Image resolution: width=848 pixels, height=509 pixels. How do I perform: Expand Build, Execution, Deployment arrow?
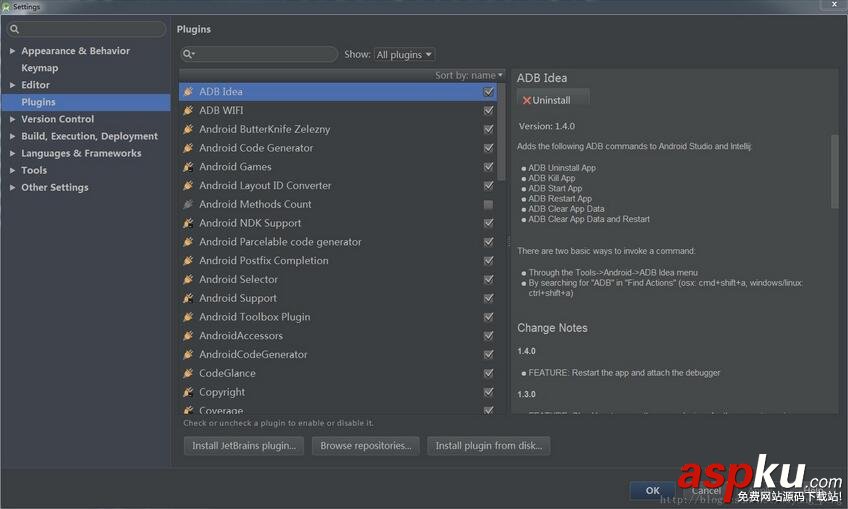[x=12, y=136]
